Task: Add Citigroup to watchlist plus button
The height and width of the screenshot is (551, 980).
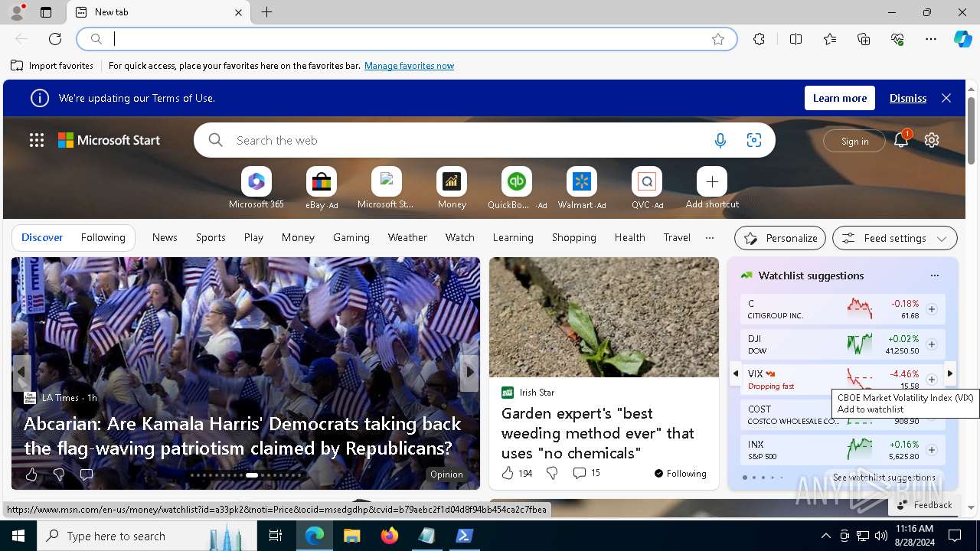Action: pyautogui.click(x=932, y=309)
